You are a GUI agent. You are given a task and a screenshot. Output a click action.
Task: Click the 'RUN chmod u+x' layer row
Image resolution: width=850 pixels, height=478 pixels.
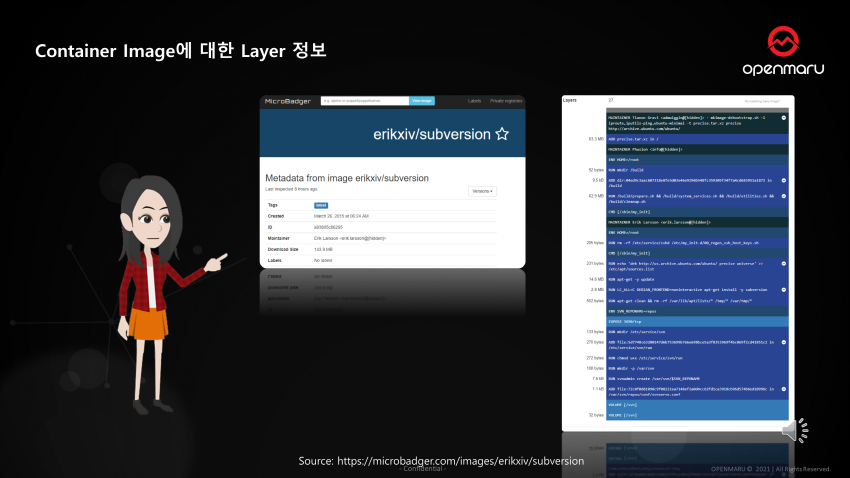[x=697, y=358]
